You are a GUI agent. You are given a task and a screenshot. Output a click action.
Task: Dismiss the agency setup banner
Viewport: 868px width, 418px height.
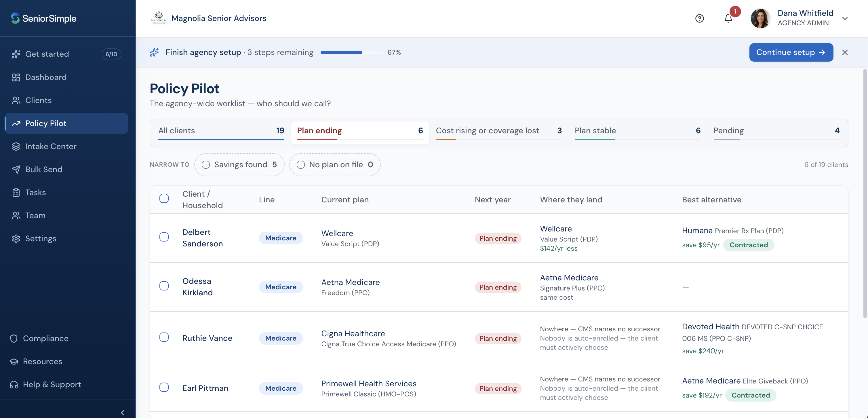(x=845, y=52)
